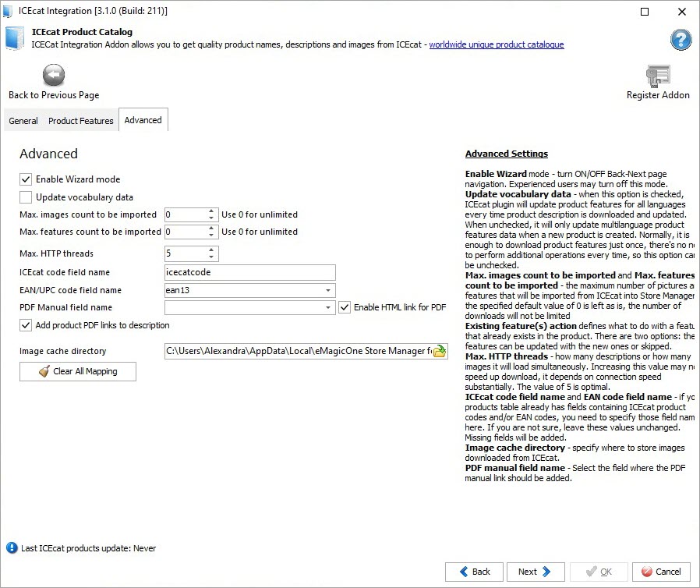The width and height of the screenshot is (700, 588).
Task: Switch to the Product Features tab
Action: pyautogui.click(x=81, y=121)
